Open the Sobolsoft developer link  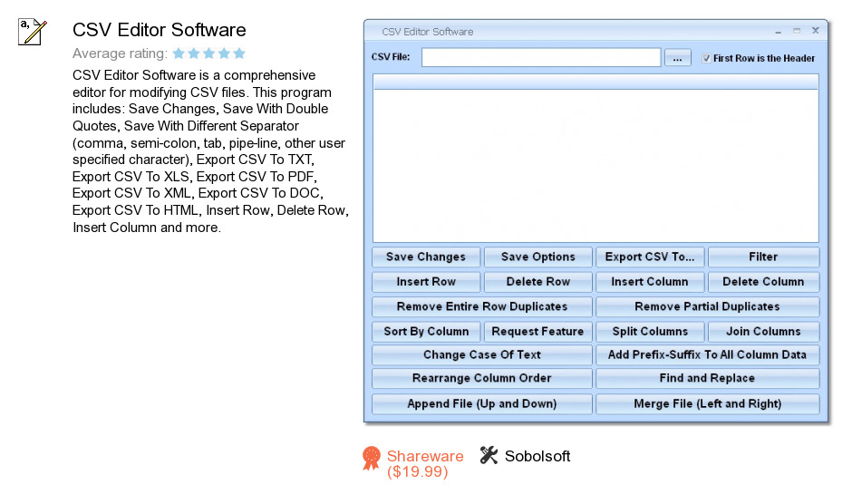pos(537,456)
